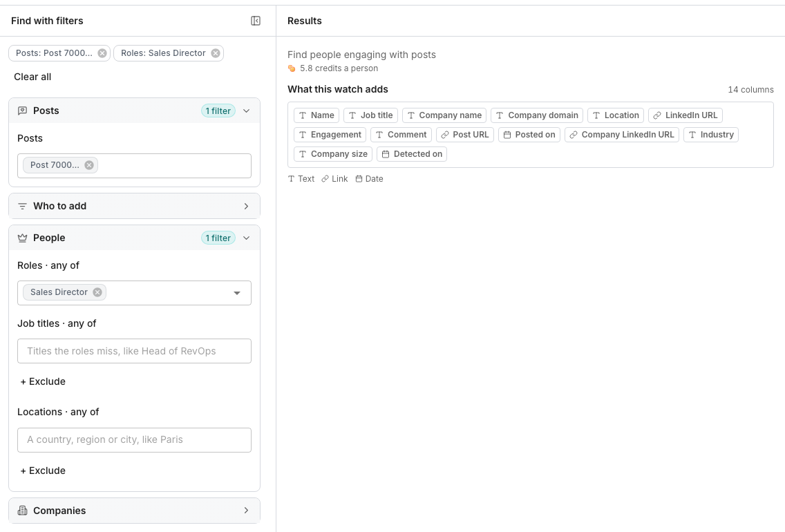Focus the Locations input field

pyautogui.click(x=134, y=440)
